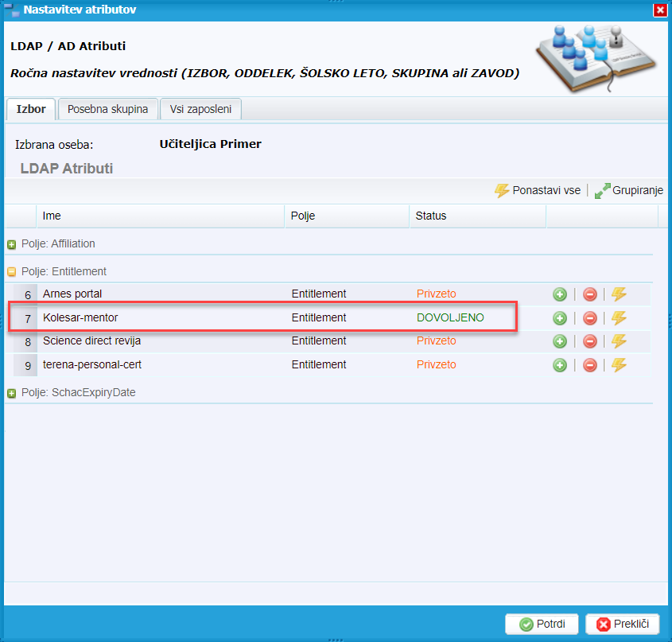Image resolution: width=672 pixels, height=642 pixels.
Task: Open the Vsi zaposleni tab
Action: click(200, 109)
